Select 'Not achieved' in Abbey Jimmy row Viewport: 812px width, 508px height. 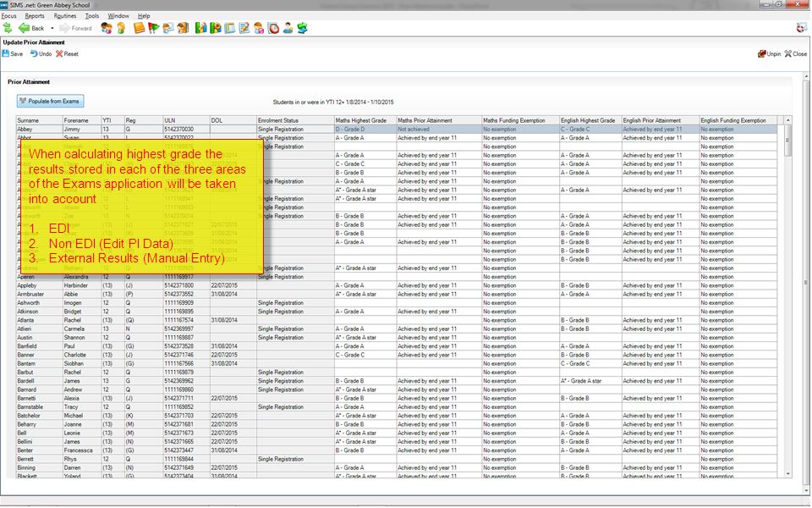(439, 129)
